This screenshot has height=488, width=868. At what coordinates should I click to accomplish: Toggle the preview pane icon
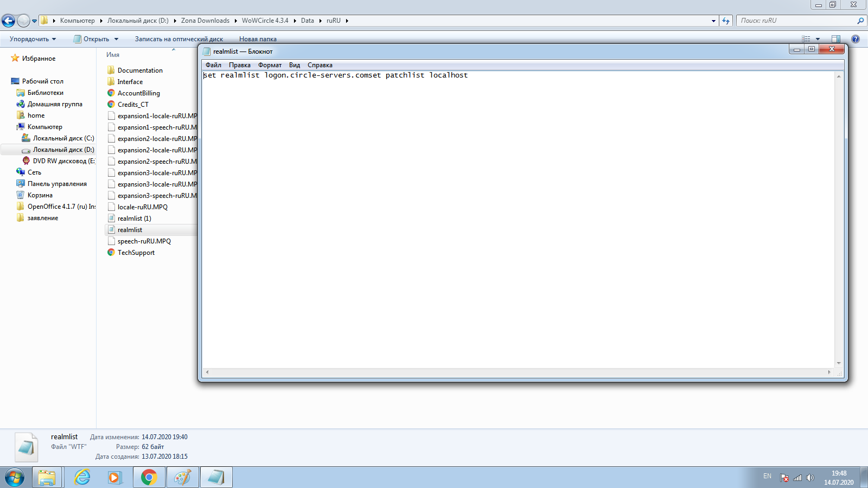click(x=835, y=39)
